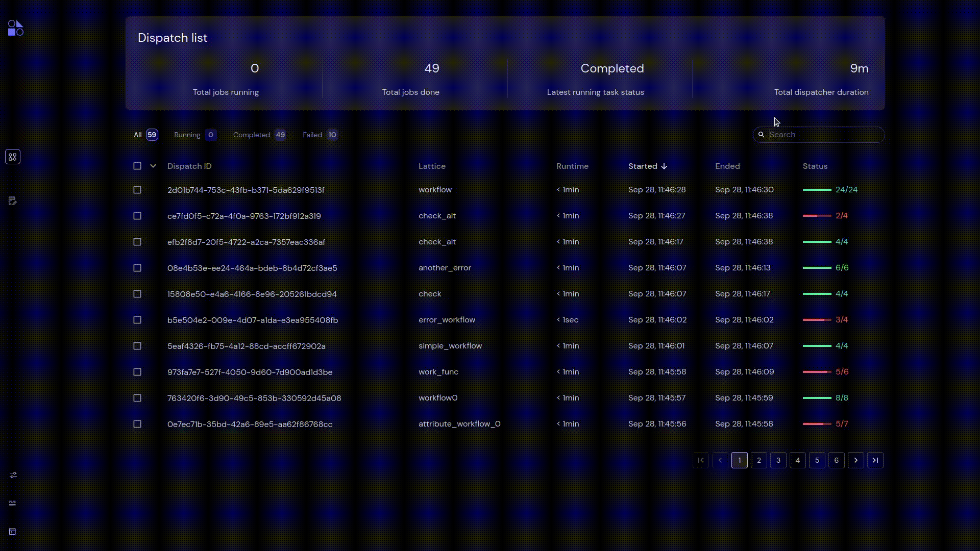Select checkbox for dispatch ce7fd0f5
The width and height of the screenshot is (980, 551).
pyautogui.click(x=137, y=216)
